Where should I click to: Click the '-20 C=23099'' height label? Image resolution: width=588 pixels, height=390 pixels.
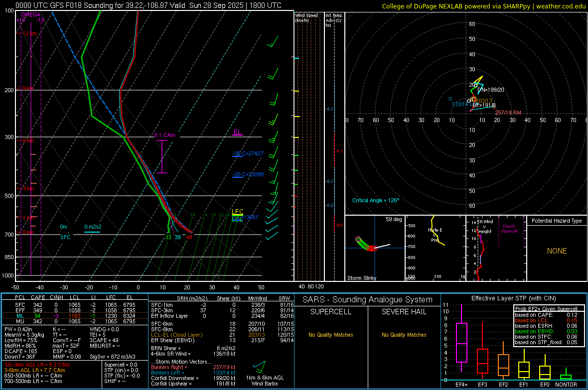(248, 174)
